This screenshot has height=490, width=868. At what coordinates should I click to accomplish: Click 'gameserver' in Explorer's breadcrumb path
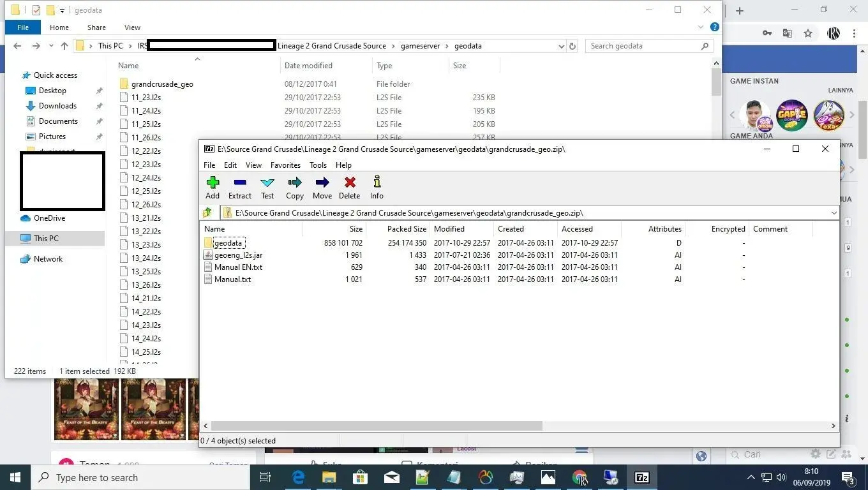point(420,46)
